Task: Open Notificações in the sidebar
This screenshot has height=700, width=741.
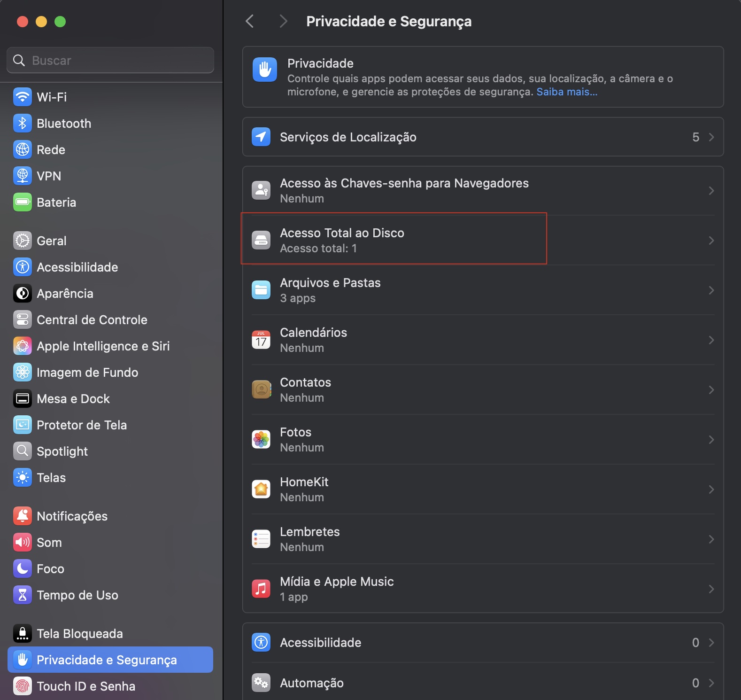Action: [110, 516]
